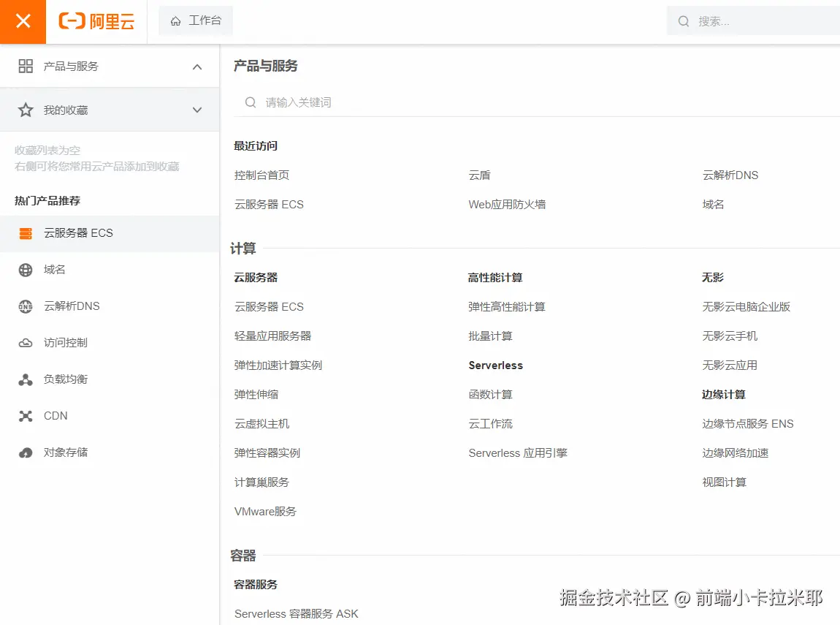The width and height of the screenshot is (840, 625).
Task: Open 弹性高性能计算 link
Action: [507, 306]
